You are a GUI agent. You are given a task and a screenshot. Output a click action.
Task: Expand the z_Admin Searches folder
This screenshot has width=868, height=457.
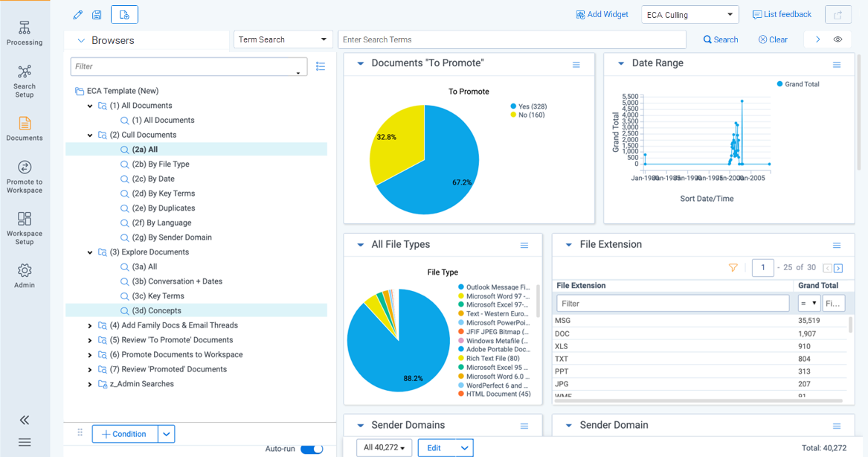point(90,385)
